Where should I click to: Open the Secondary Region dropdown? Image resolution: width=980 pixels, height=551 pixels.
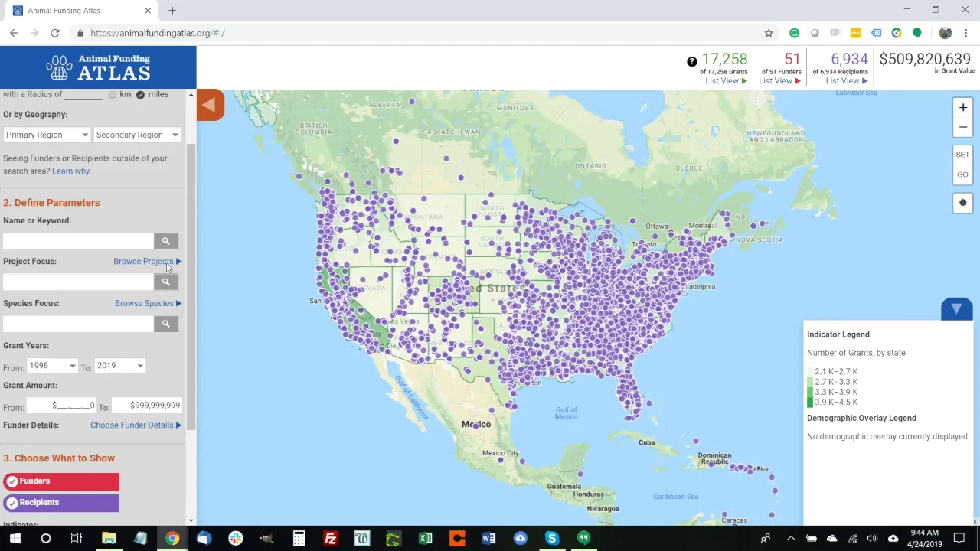[x=137, y=135]
